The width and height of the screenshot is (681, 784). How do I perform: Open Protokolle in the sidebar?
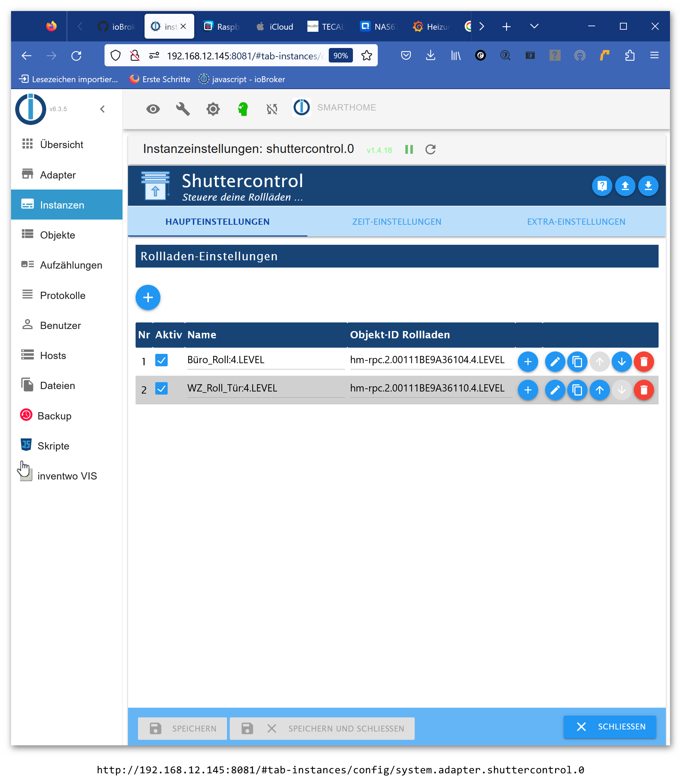[67, 296]
